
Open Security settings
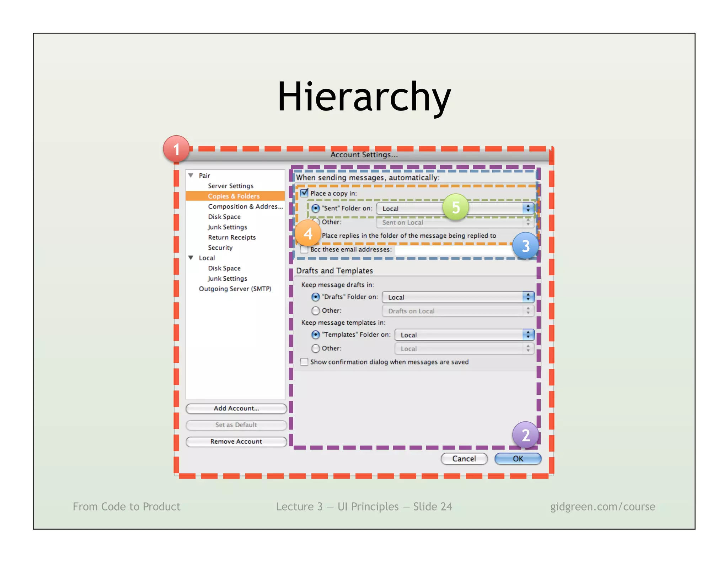tap(220, 248)
